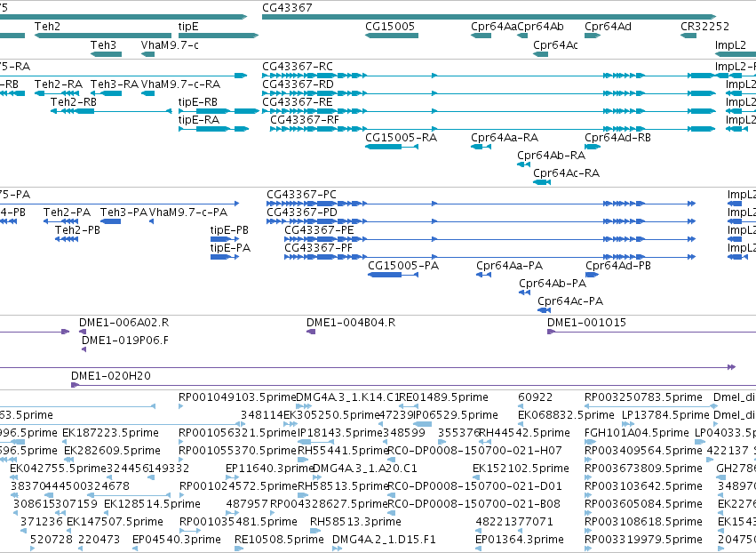Click the RP001049103.5prime EST label
Screen dimensions: 756x553
coord(237,397)
